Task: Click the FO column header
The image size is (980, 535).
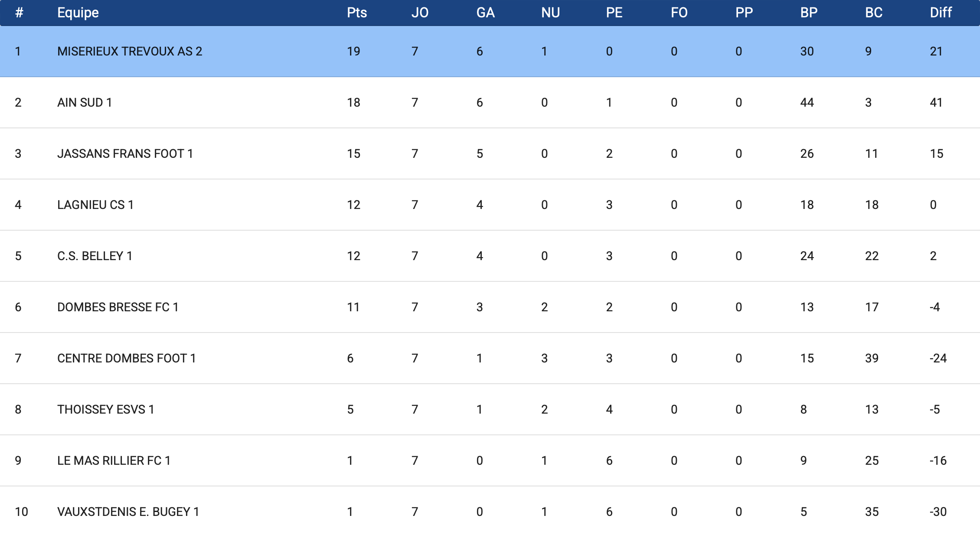Action: (679, 13)
